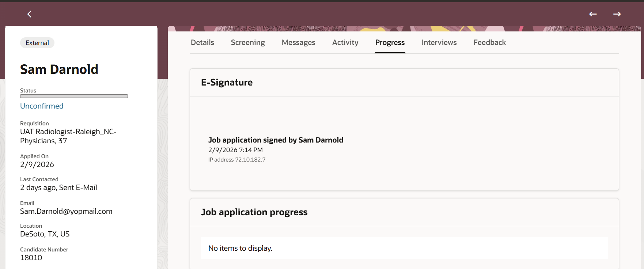This screenshot has width=644, height=269.
Task: Go to previous candidate arrow
Action: 593,14
